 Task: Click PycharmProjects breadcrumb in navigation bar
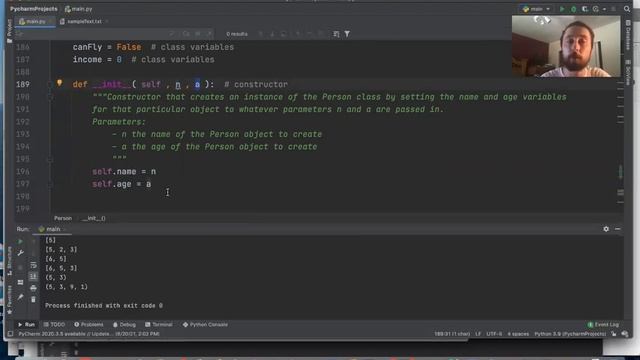[x=34, y=9]
